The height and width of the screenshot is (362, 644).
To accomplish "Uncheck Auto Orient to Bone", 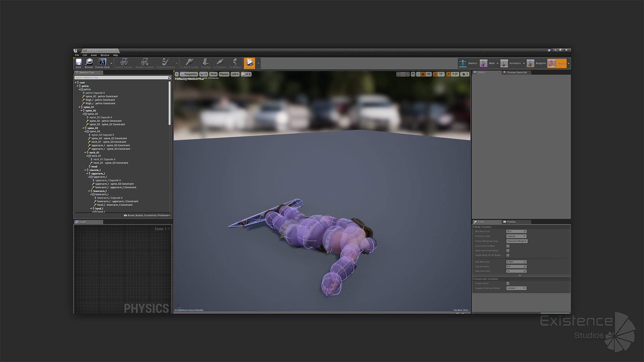I will coord(508,246).
